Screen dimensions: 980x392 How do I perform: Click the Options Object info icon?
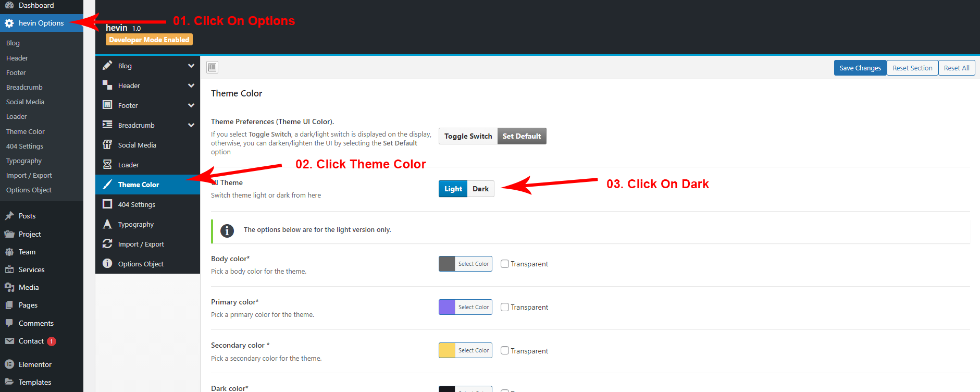click(x=107, y=264)
